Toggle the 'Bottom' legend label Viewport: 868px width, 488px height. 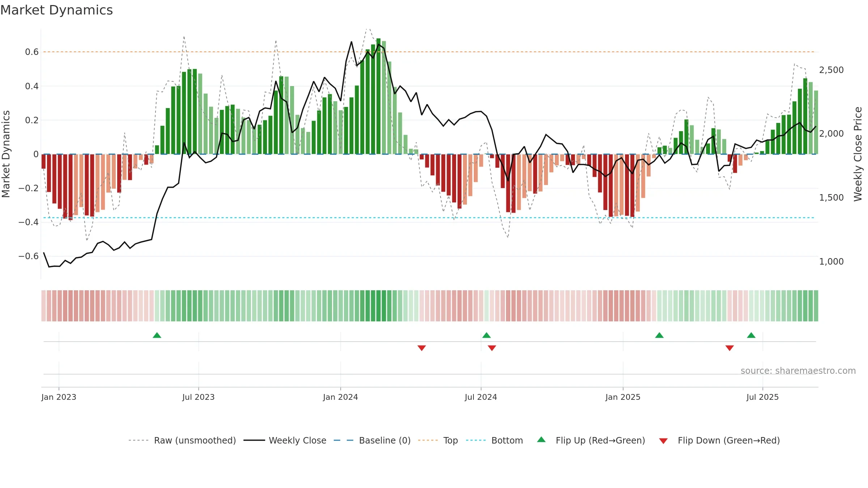tap(507, 440)
